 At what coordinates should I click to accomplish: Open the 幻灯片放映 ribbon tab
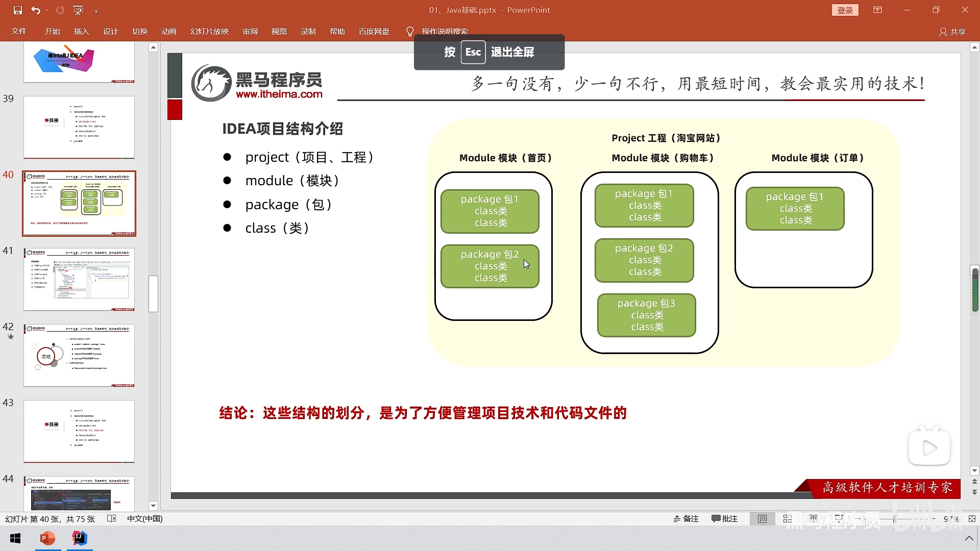click(x=209, y=32)
